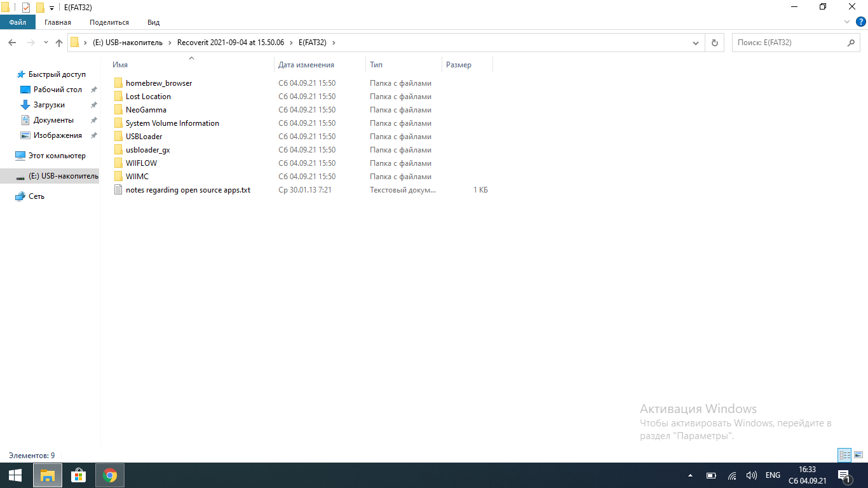
Task: Click file type Текстовый докум... cell
Action: 403,190
